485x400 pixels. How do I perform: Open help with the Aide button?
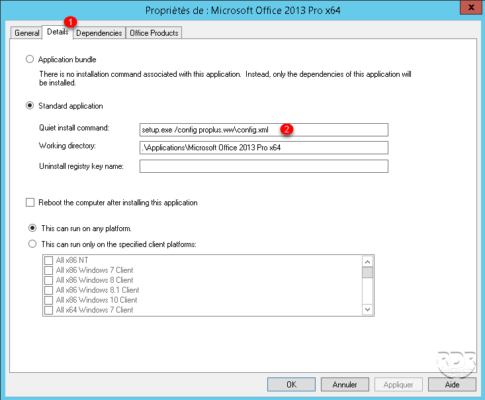(x=452, y=384)
